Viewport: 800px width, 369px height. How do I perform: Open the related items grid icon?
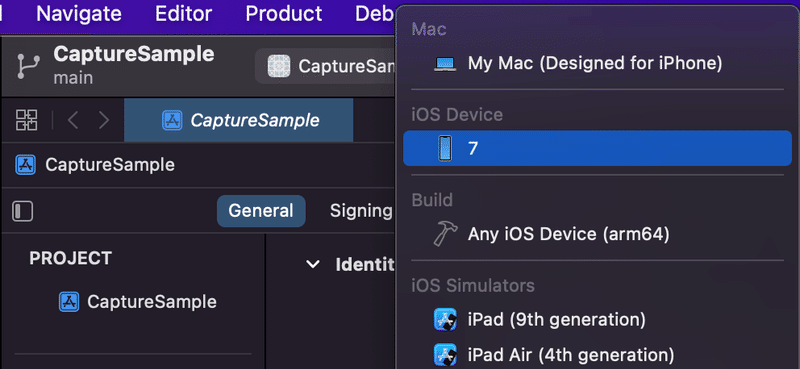27,120
